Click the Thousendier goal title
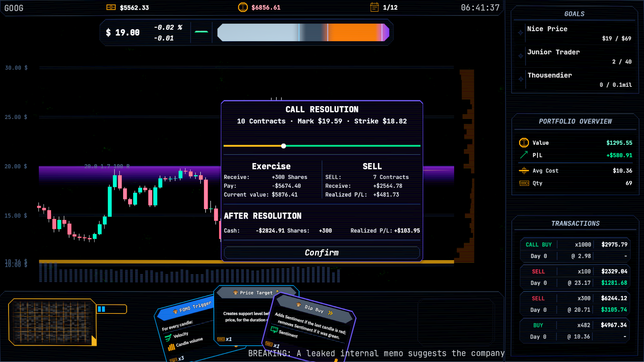The width and height of the screenshot is (644, 362). (549, 75)
